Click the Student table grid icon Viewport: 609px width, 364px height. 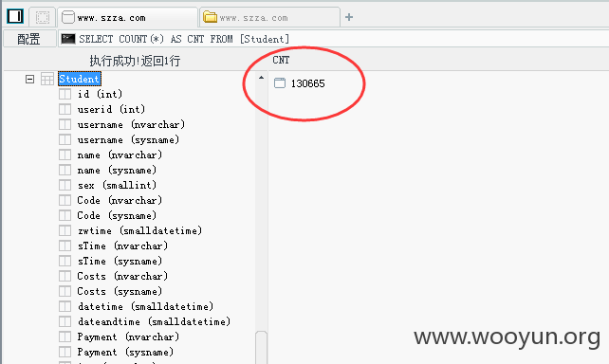point(47,80)
